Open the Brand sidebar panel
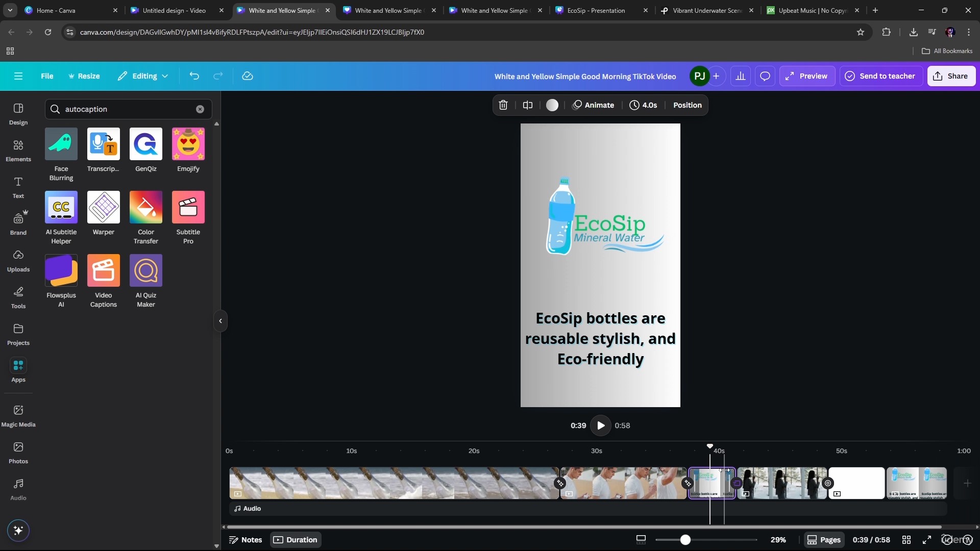 18,224
